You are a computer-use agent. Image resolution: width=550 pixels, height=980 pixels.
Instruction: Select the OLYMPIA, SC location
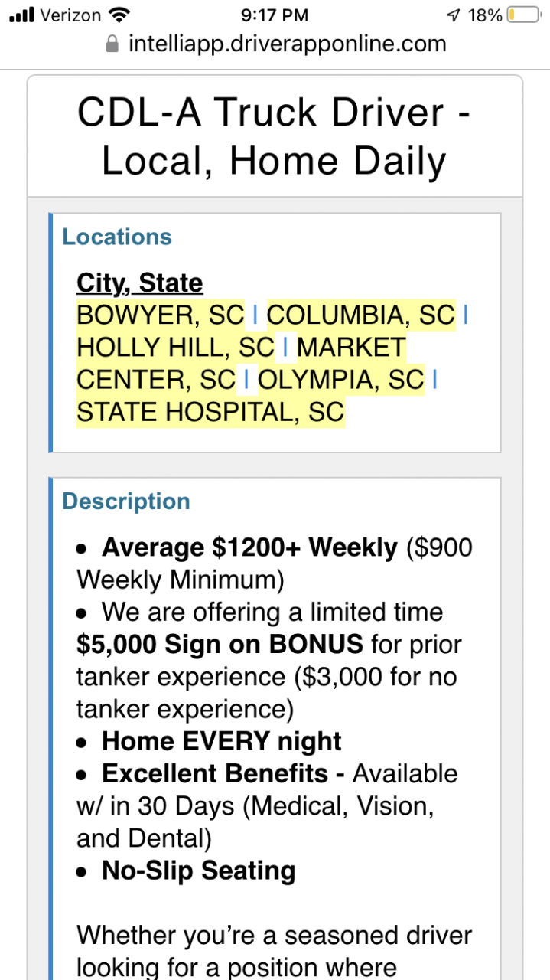[341, 380]
